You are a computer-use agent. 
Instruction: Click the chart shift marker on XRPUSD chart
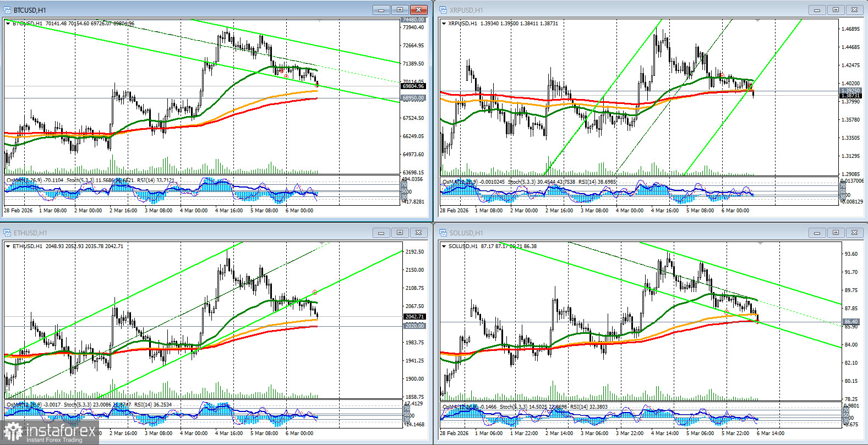(758, 20)
